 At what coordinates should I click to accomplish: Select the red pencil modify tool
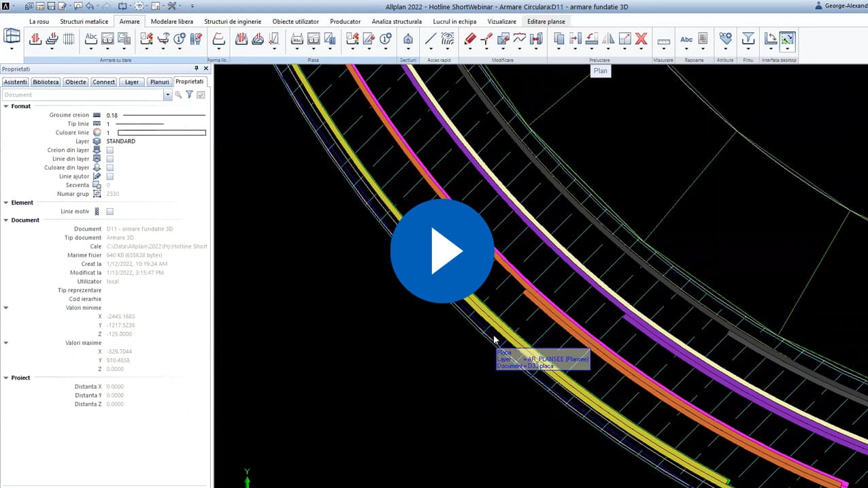[x=469, y=39]
